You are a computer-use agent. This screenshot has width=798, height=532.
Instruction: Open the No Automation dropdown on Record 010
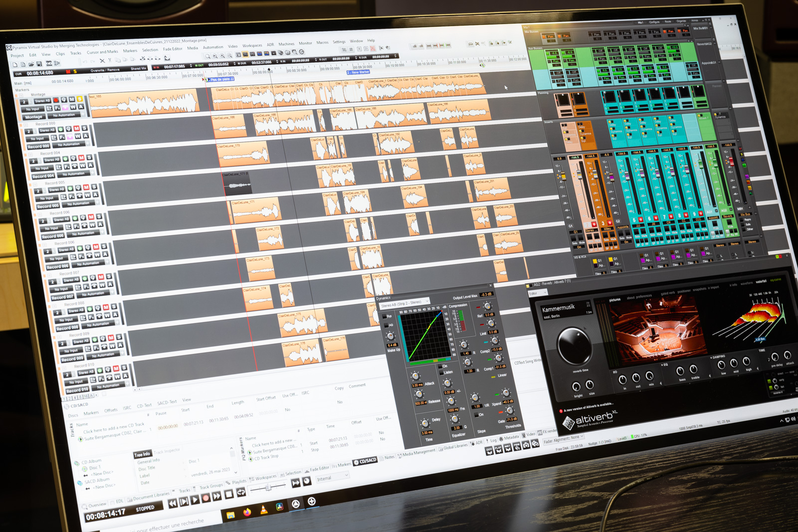109,385
